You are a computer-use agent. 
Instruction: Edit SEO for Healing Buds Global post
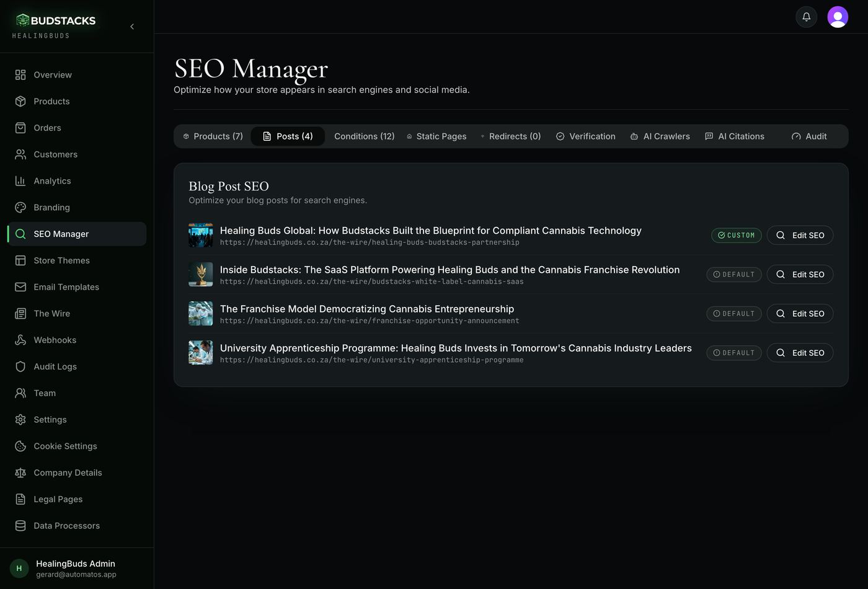point(800,236)
